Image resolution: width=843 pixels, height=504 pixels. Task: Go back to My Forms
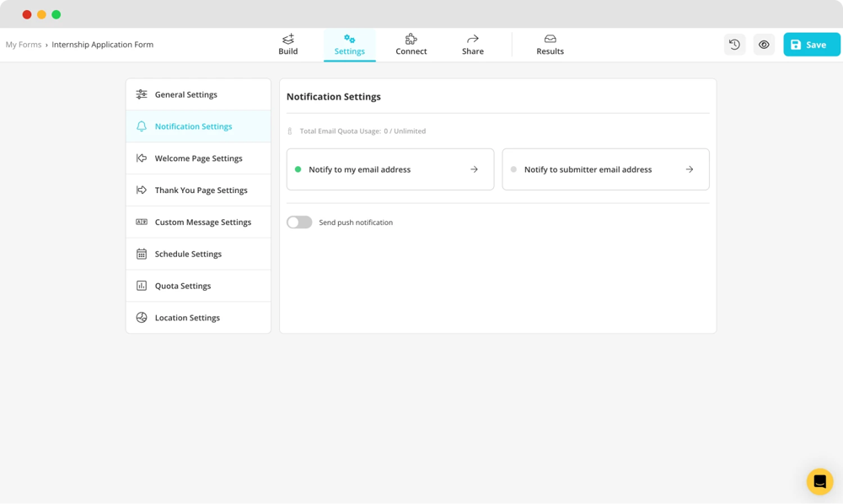[x=23, y=44]
